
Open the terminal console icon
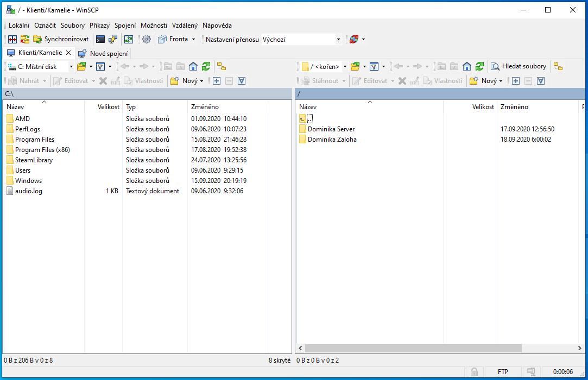pos(100,39)
